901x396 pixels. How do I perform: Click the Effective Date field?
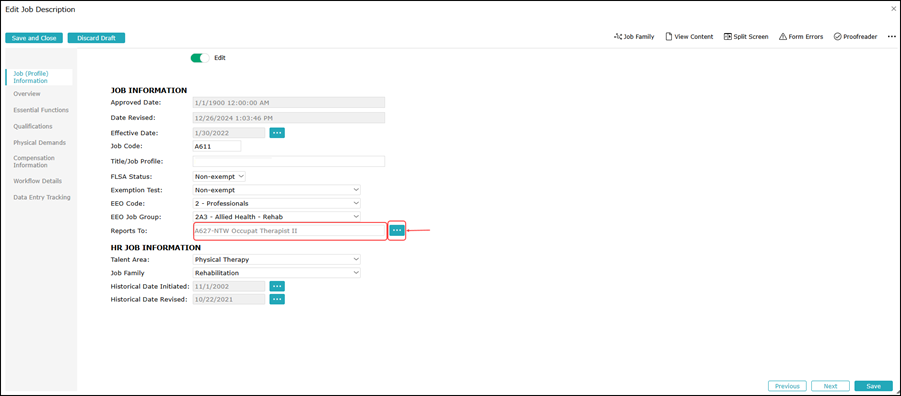tap(229, 133)
